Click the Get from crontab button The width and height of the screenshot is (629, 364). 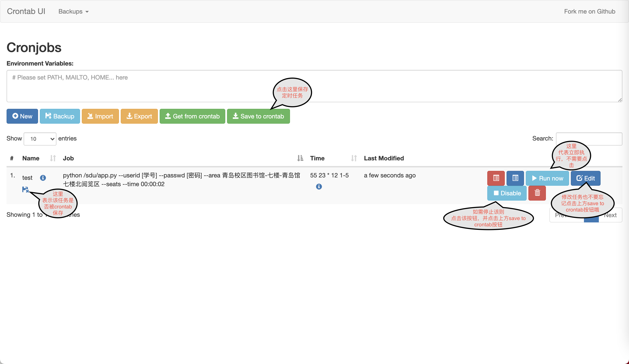(192, 116)
